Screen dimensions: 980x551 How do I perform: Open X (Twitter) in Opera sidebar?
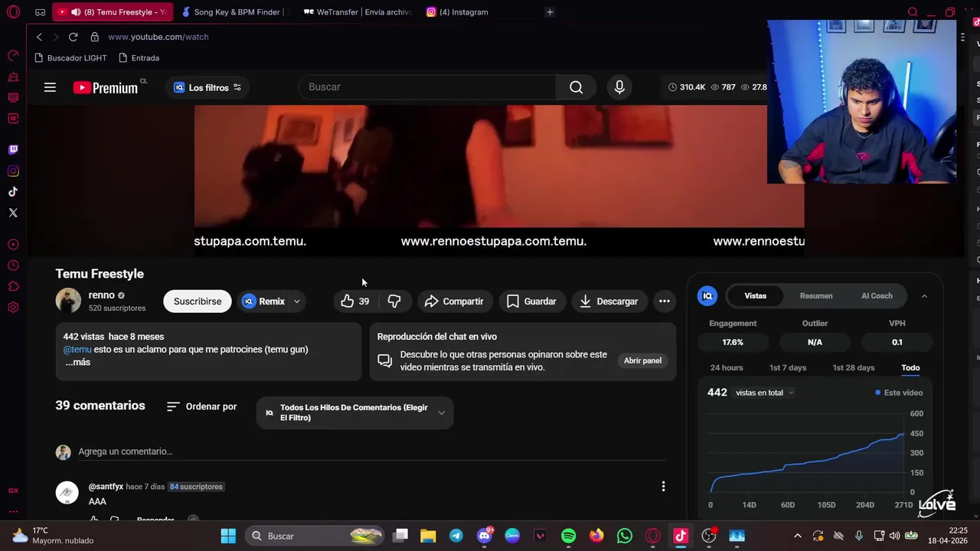click(x=13, y=213)
